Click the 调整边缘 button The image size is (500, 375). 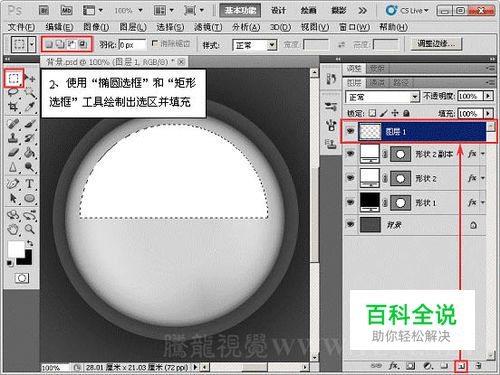tap(436, 44)
